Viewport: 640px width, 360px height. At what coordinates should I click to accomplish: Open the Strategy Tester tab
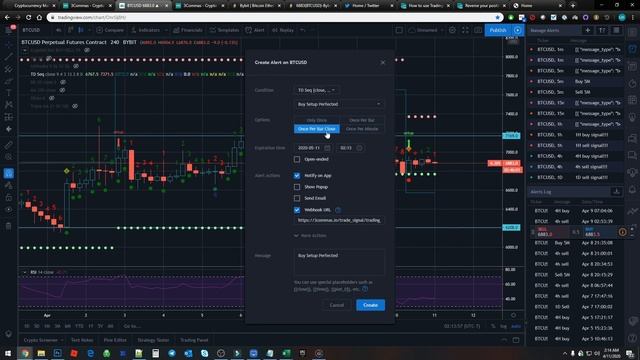(153, 340)
